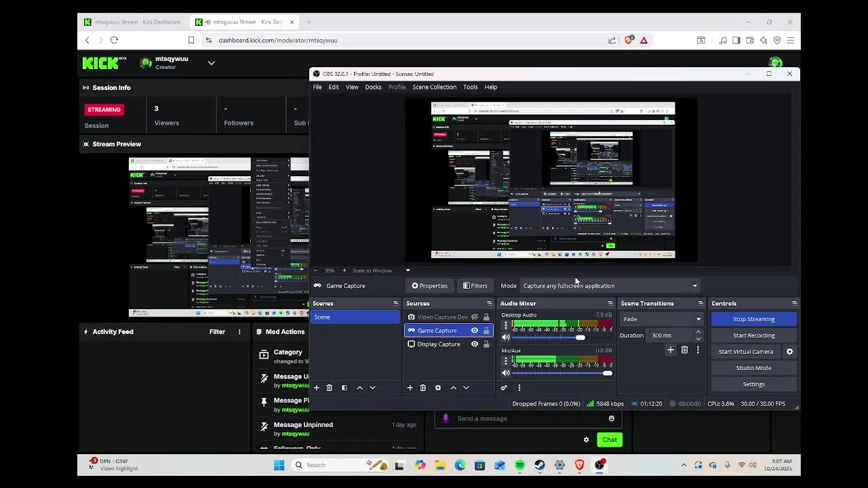This screenshot has height=488, width=868.
Task: Click Start Virtual Camera button
Action: click(745, 352)
